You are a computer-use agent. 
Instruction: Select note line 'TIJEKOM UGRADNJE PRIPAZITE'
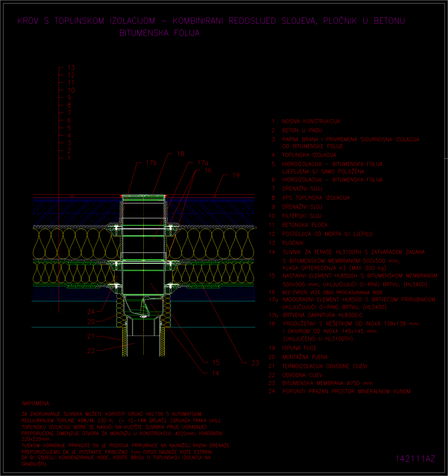pyautogui.click(x=126, y=446)
